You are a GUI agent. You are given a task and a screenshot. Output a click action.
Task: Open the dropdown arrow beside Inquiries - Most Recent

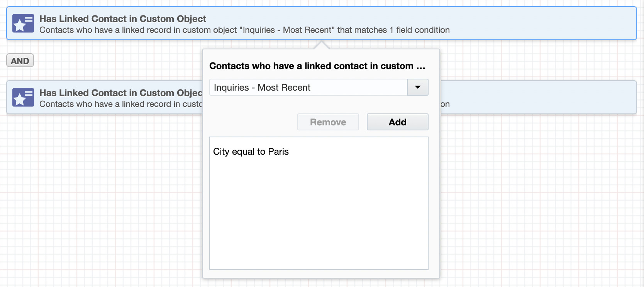click(x=417, y=87)
